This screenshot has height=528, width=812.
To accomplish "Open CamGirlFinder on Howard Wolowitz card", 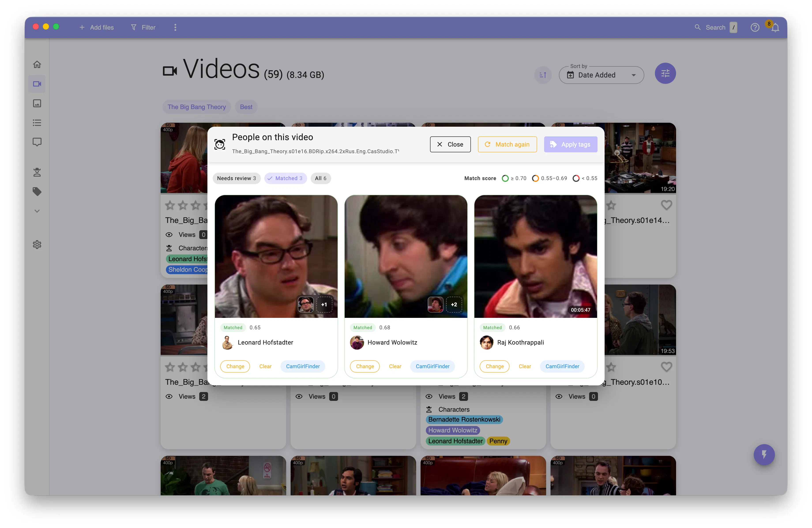I will [432, 366].
